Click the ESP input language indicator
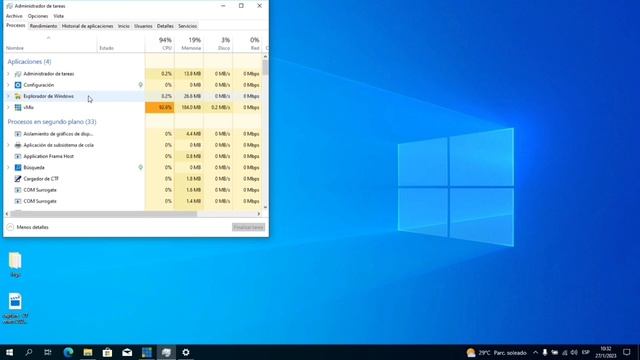 coord(586,352)
